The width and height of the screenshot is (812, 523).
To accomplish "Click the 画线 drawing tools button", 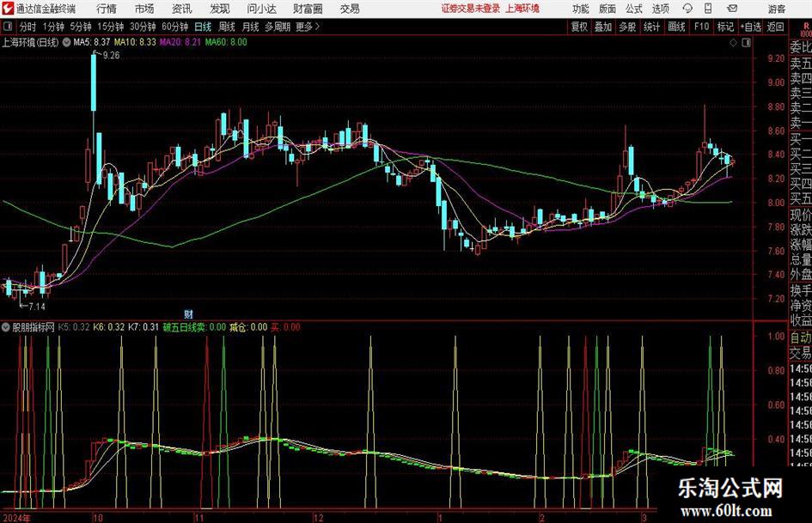I will 677,27.
